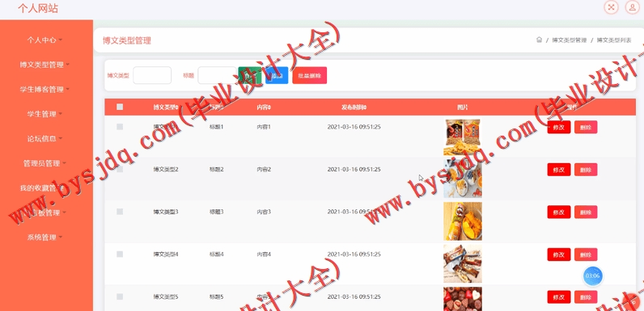
Task: Click the 批量删除 button
Action: (x=310, y=75)
